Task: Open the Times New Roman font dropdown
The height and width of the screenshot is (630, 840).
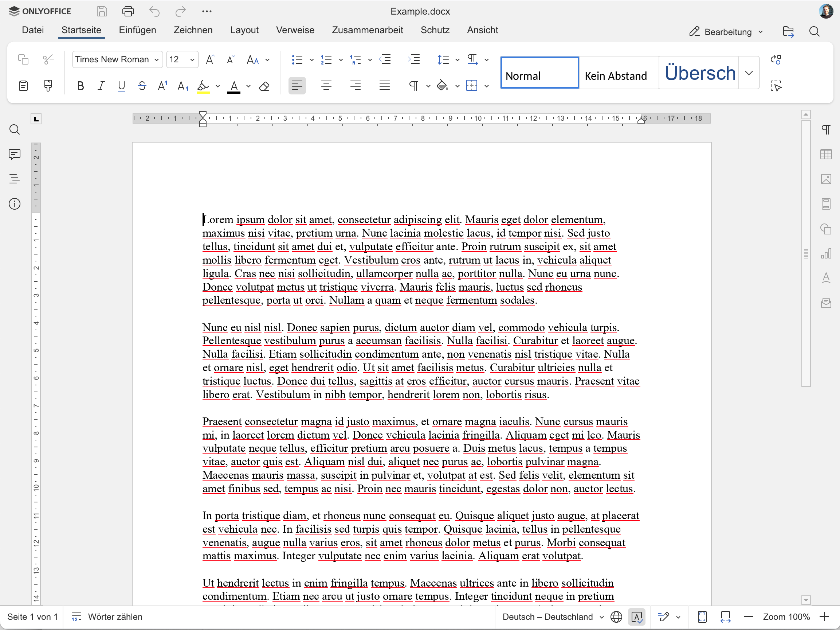Action: click(x=117, y=59)
